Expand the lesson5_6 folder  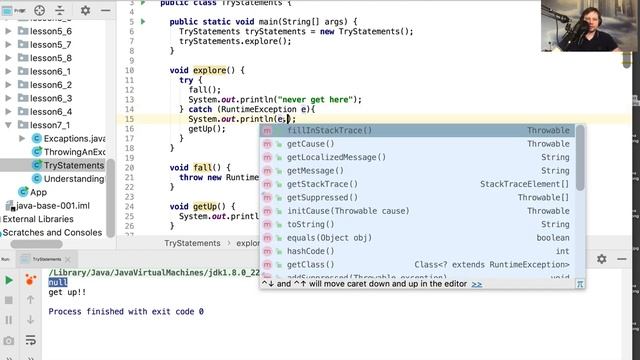point(8,31)
